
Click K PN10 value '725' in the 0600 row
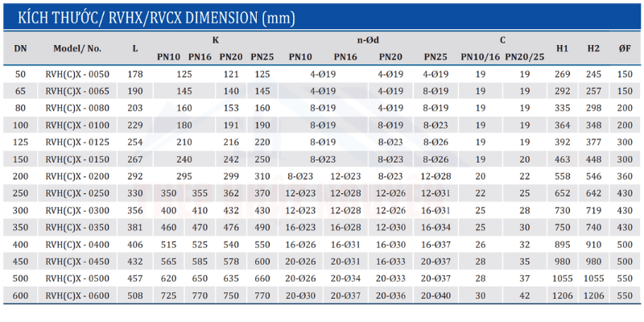point(168,295)
